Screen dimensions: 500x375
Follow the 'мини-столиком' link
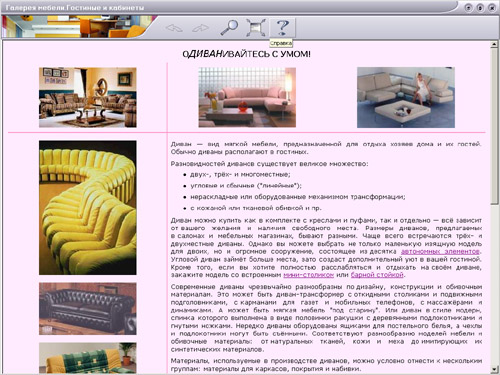[x=308, y=275]
